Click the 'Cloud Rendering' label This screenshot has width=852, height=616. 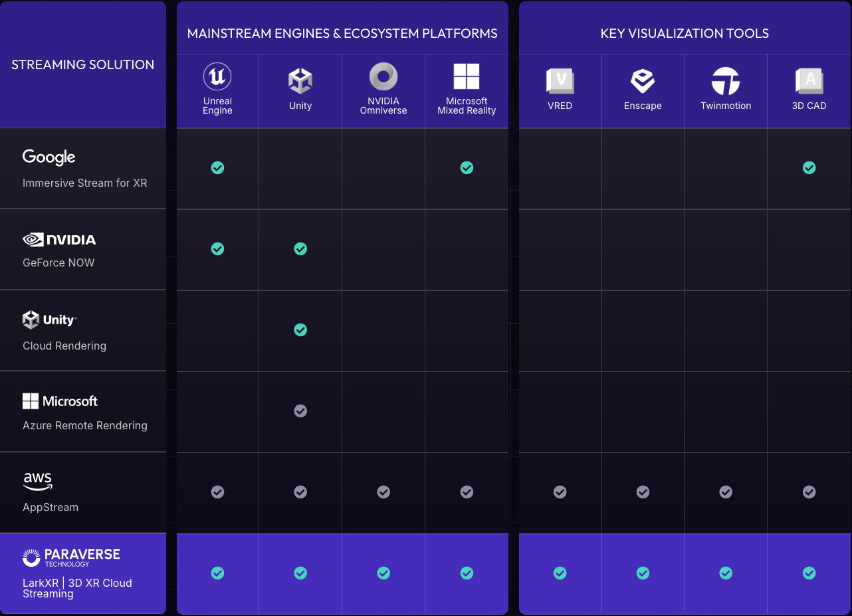64,346
